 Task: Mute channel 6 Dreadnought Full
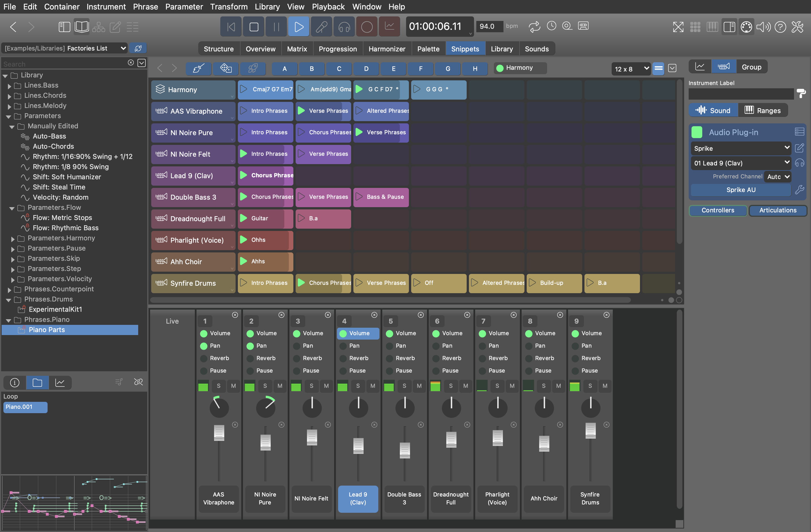tap(466, 385)
